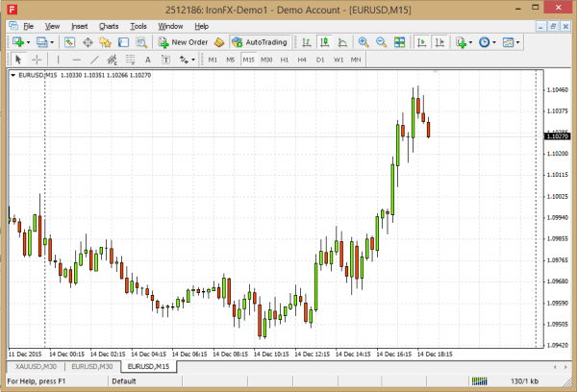This screenshot has height=392, width=577.
Task: Click the chart shift triangle marker
Action: pos(436,72)
